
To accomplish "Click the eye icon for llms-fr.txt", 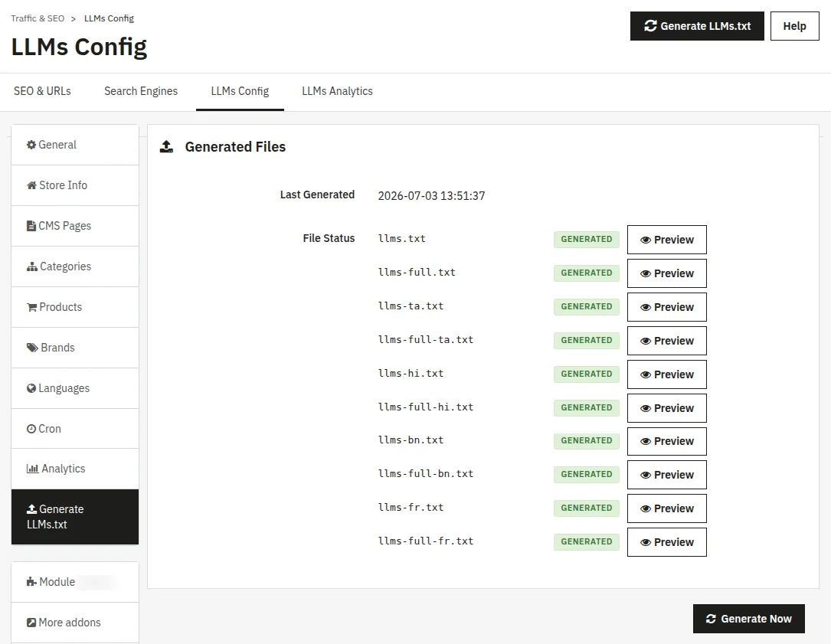I will click(x=645, y=508).
